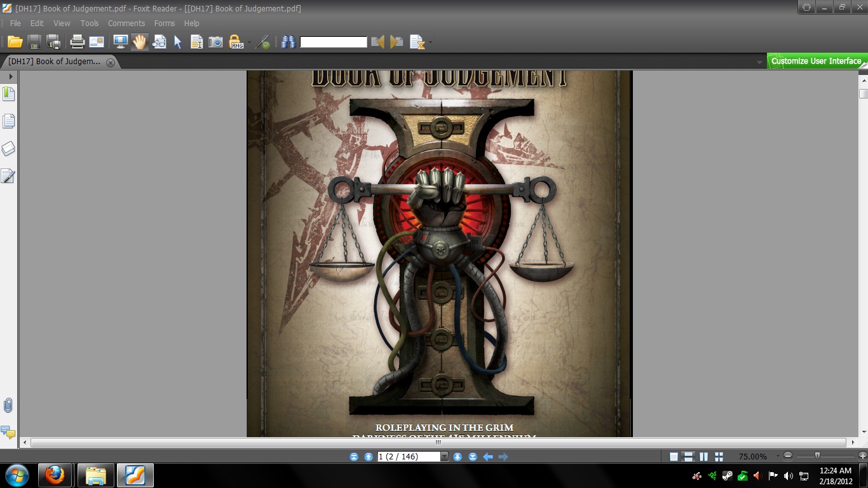This screenshot has height=488, width=868.
Task: Open the File menu
Action: 15,23
